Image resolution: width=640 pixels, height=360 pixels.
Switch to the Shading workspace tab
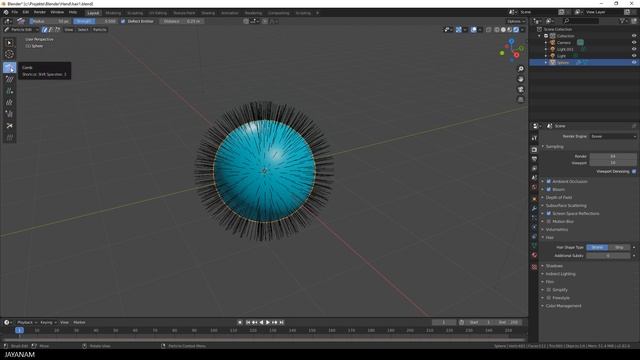click(x=208, y=13)
